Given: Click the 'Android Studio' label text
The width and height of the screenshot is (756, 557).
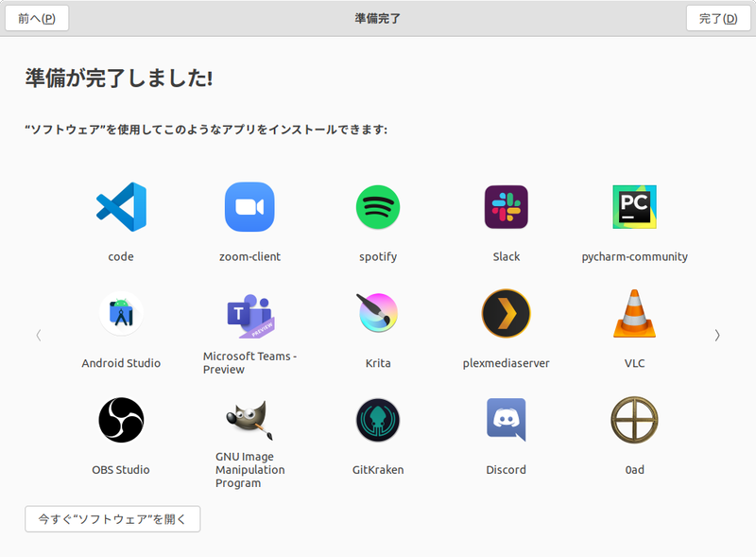Looking at the screenshot, I should (x=121, y=363).
